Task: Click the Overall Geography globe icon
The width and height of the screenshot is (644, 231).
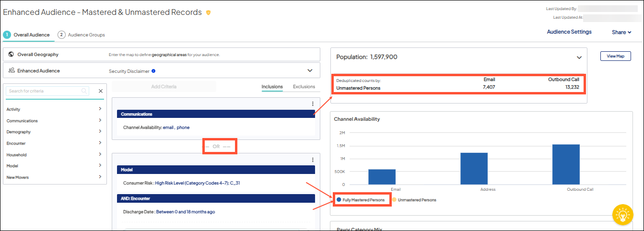Action: point(11,55)
